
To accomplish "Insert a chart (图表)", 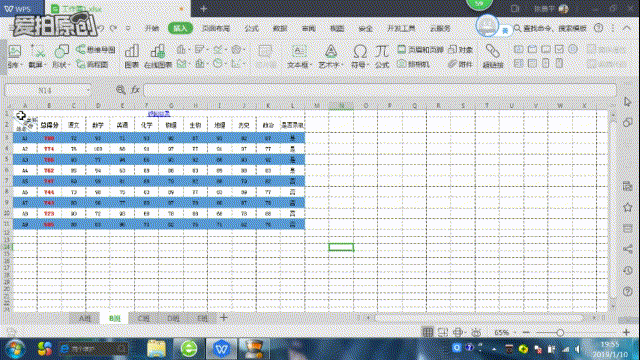I will 131,56.
